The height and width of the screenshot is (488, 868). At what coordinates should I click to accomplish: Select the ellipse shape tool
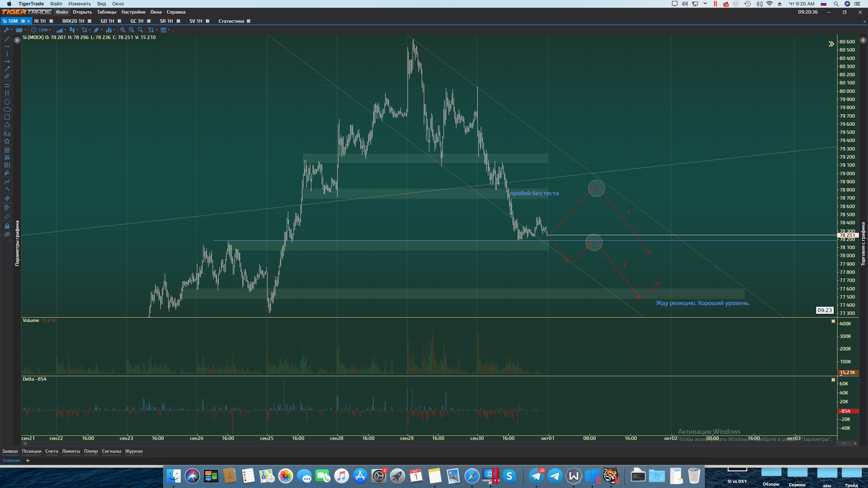[x=7, y=109]
